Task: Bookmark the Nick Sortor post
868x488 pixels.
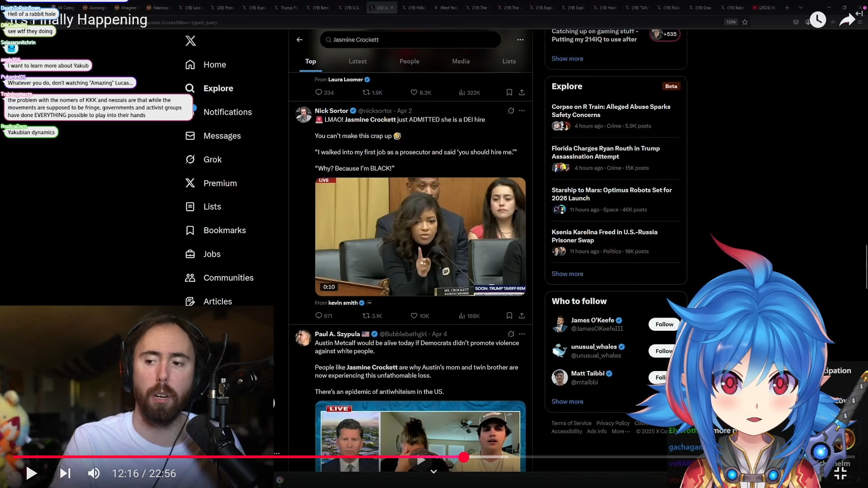Action: tap(509, 316)
